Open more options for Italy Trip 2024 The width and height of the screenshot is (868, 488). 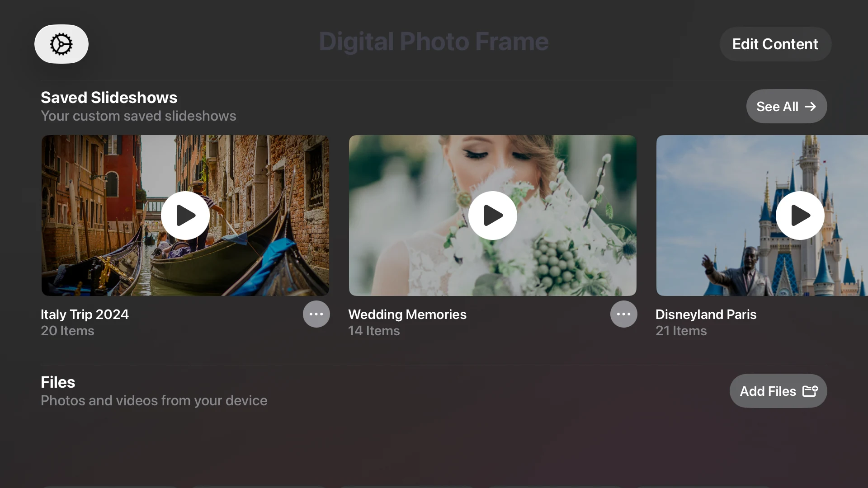point(316,314)
